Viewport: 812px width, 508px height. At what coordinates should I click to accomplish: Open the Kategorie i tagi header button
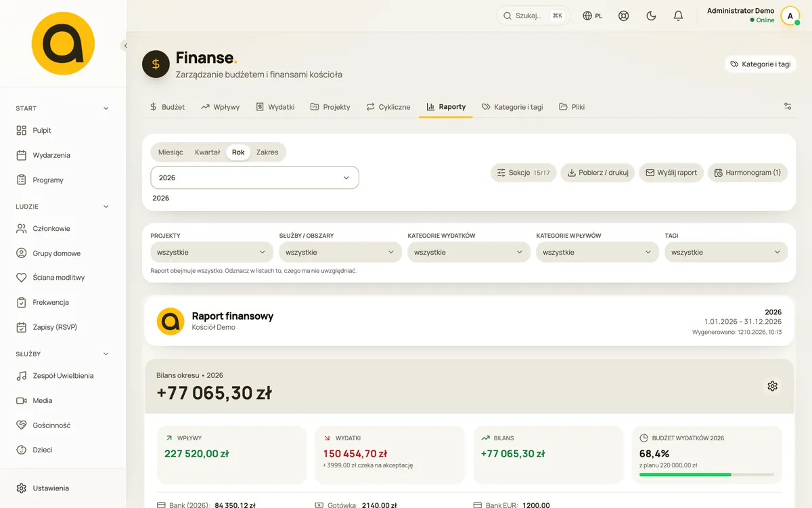click(761, 64)
